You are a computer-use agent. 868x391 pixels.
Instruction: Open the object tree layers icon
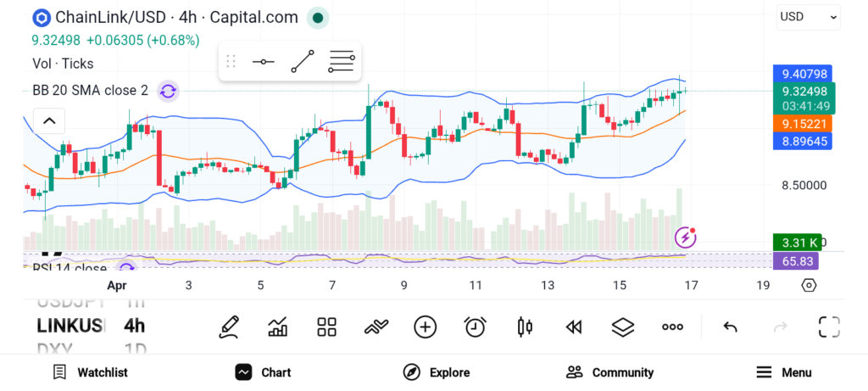[x=623, y=327]
